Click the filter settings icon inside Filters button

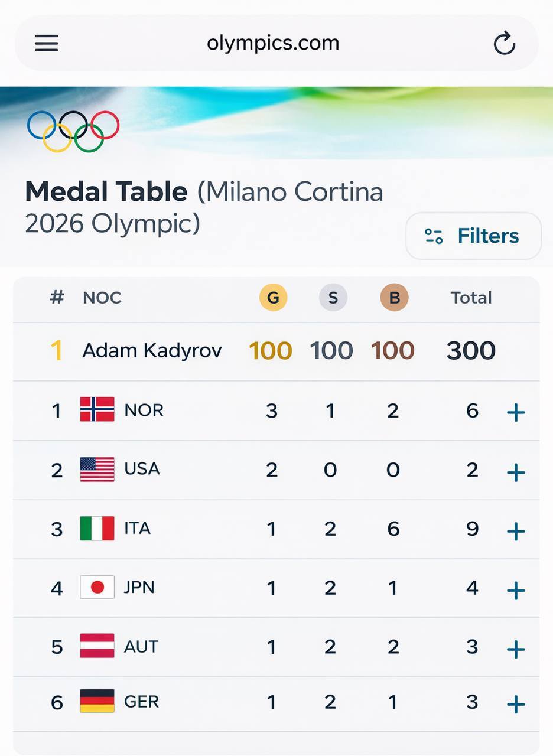click(434, 236)
